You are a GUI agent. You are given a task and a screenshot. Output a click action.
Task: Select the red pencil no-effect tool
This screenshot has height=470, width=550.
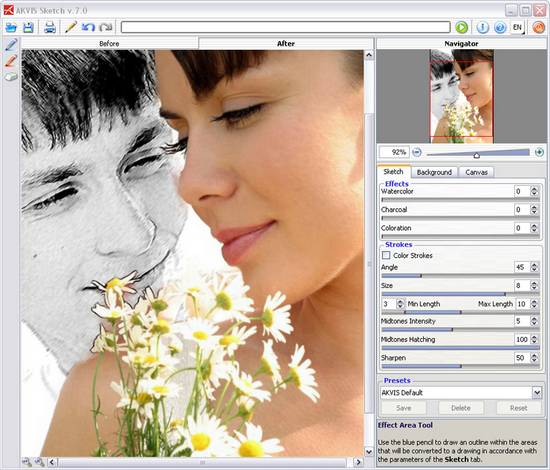point(11,61)
